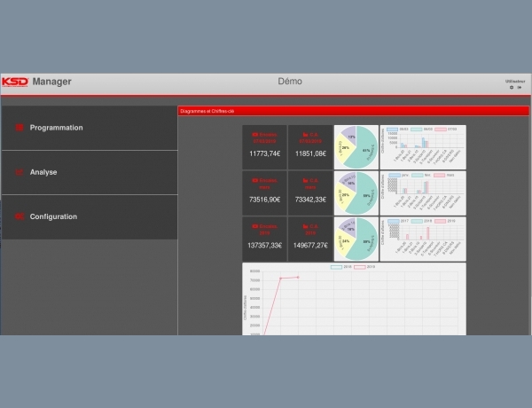
Task: Open user settings gear icon under Utilisateur
Action: click(511, 88)
